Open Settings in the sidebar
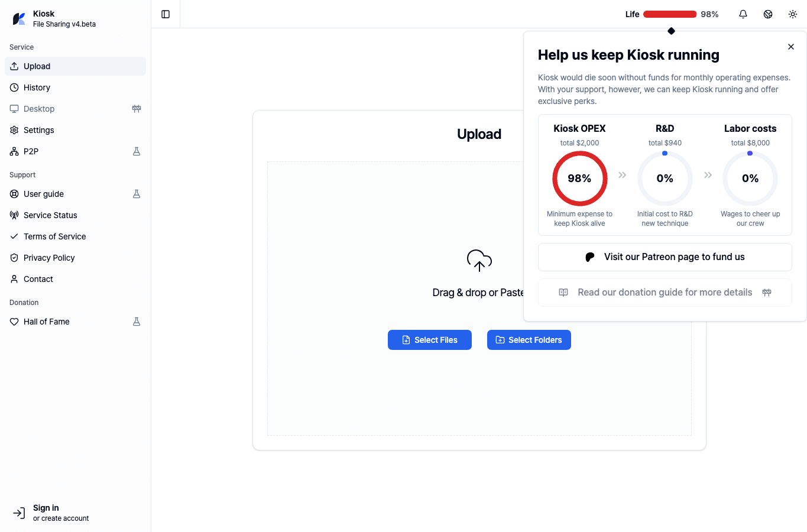Screen dimensions: 807x532 (75, 130)
